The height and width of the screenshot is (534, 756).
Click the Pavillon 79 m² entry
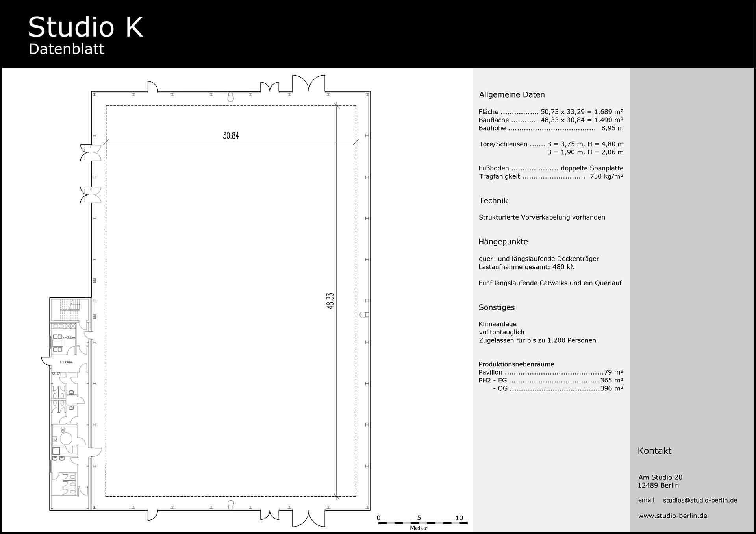click(x=550, y=372)
